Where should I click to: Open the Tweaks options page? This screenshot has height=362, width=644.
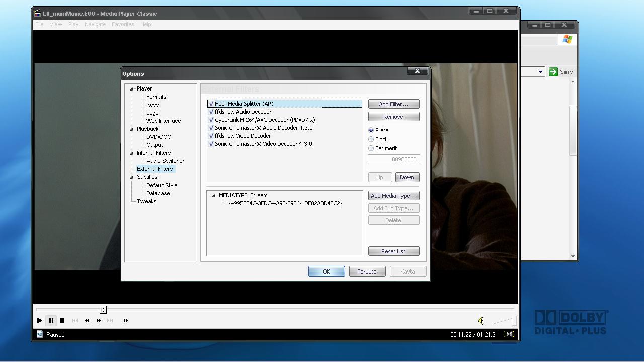tap(146, 201)
